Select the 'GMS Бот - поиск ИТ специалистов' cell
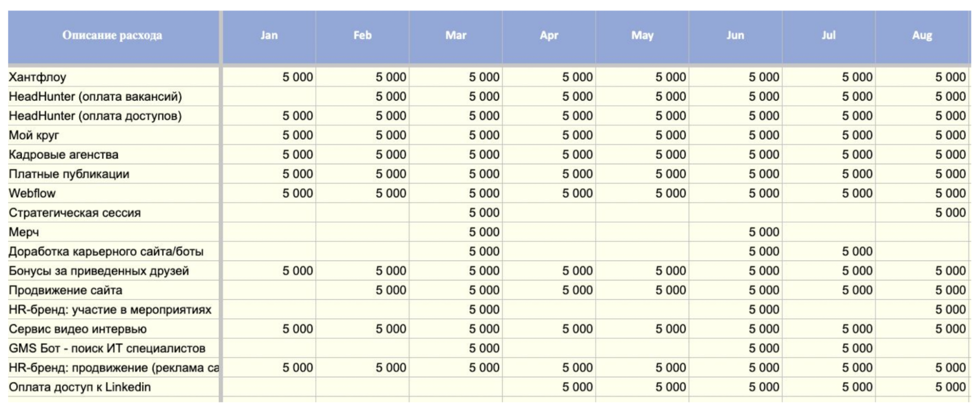The image size is (980, 411). click(x=113, y=348)
